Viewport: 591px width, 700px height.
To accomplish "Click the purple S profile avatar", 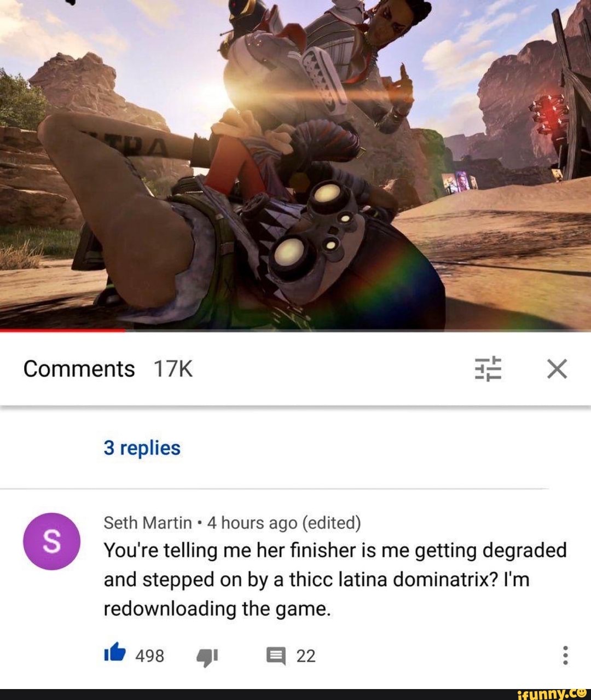I will click(x=51, y=541).
